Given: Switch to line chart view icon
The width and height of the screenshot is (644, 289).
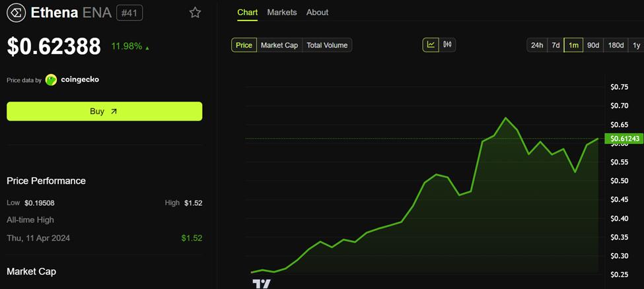Looking at the screenshot, I should 431,45.
